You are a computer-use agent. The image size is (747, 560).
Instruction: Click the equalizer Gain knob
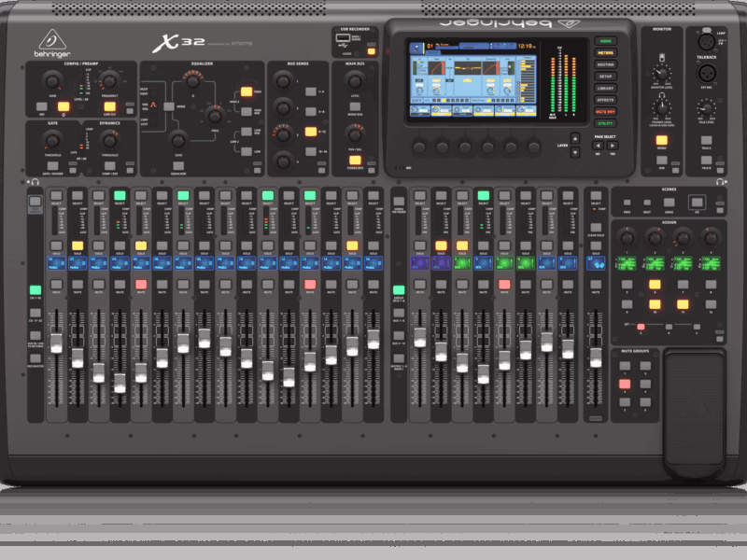[x=178, y=141]
